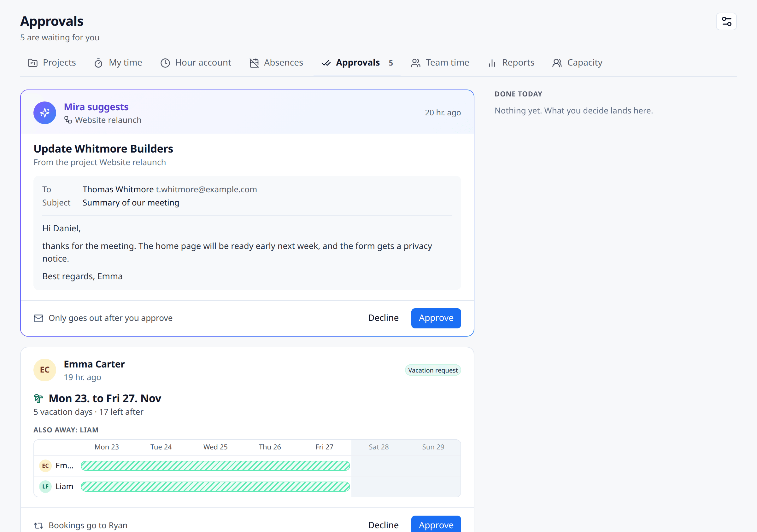Viewport: 757px width, 532px height.
Task: Click the Update Whitmore Builders title
Action: tap(103, 148)
